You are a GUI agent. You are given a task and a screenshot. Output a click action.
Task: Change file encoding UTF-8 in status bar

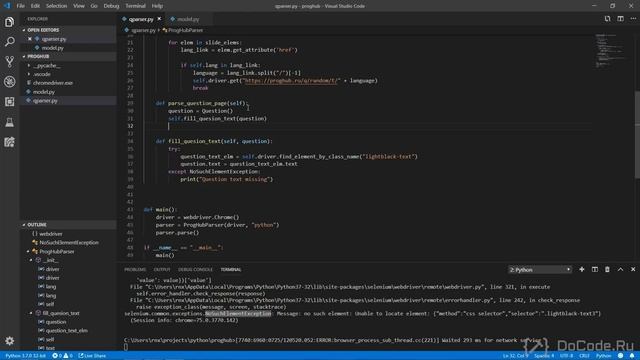click(x=567, y=356)
